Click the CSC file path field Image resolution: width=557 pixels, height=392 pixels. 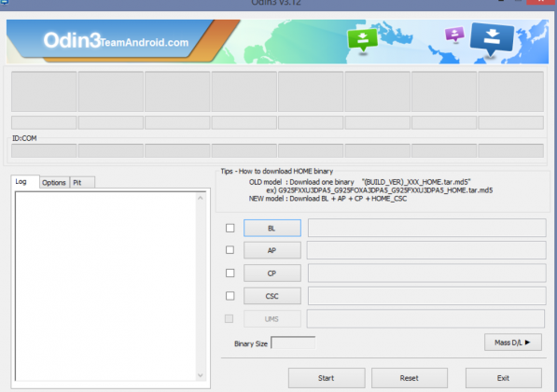[x=426, y=296]
